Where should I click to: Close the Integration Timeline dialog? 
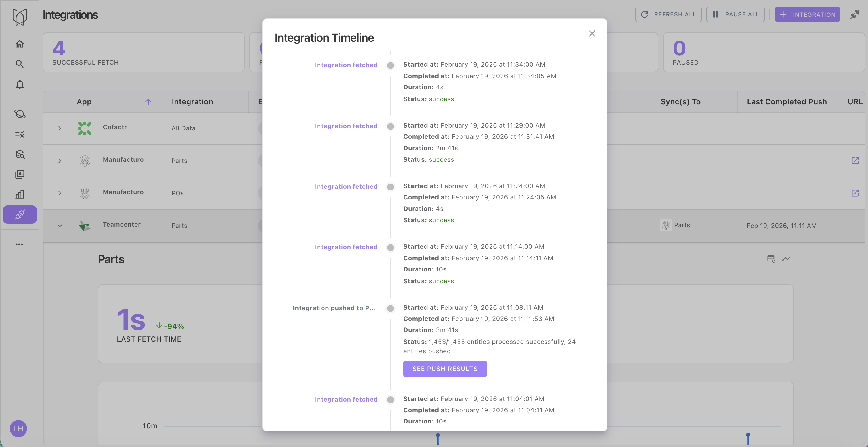(x=592, y=34)
